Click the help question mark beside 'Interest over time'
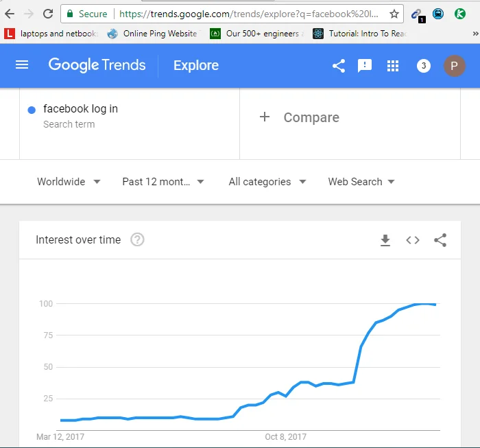480x448 pixels. pyautogui.click(x=137, y=239)
